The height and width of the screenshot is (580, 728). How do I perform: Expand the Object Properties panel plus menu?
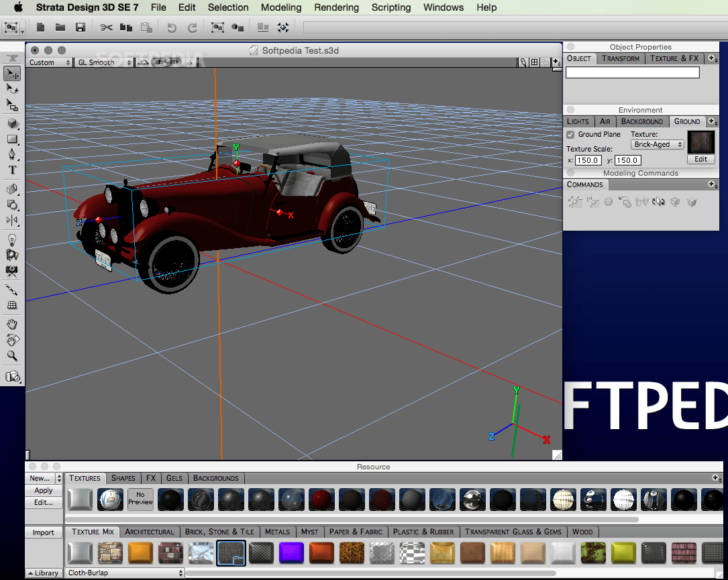(712, 58)
